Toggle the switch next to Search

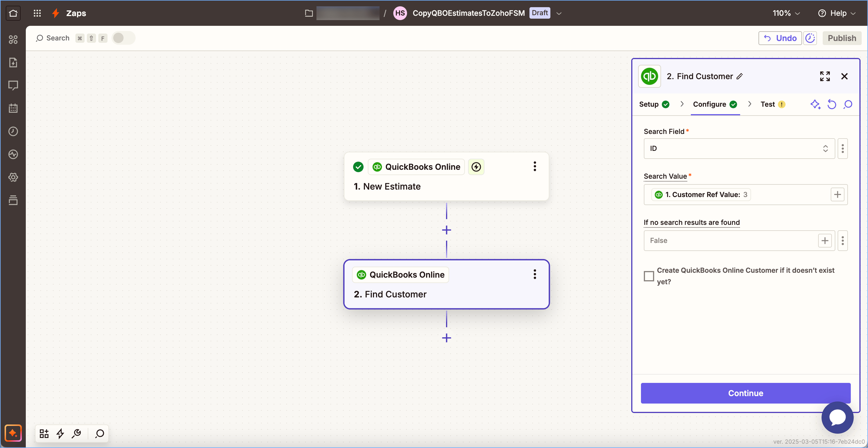tap(123, 38)
